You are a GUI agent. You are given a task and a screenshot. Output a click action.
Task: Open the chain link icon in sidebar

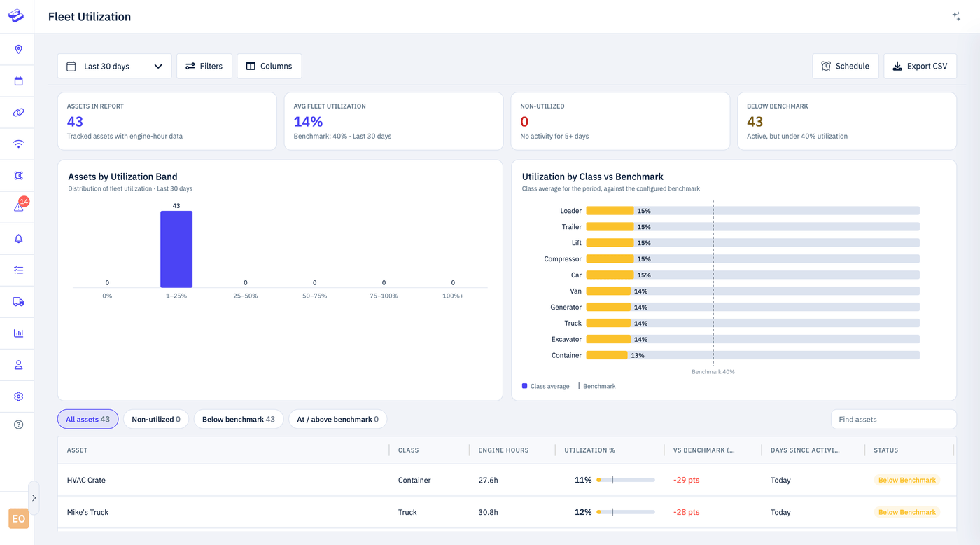pyautogui.click(x=19, y=113)
